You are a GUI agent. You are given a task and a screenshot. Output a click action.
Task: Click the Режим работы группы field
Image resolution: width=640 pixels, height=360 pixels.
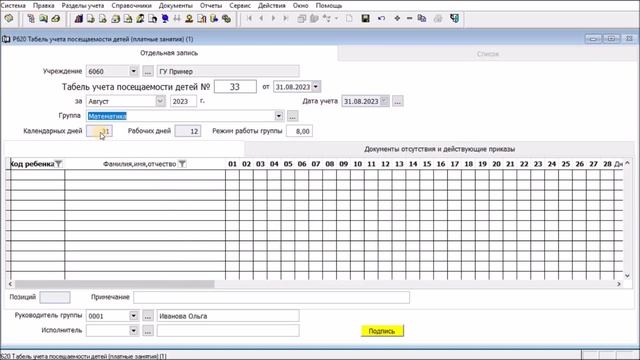[300, 131]
